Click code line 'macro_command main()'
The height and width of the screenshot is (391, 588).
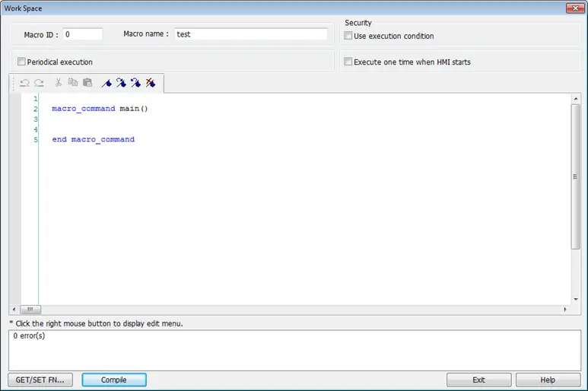coord(100,109)
